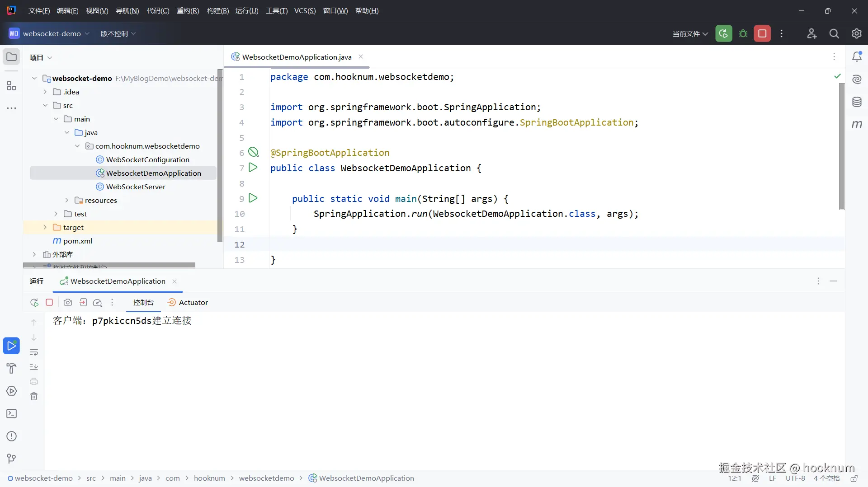Open the 版本控制 version control button
The width and height of the screenshot is (868, 487).
118,33
